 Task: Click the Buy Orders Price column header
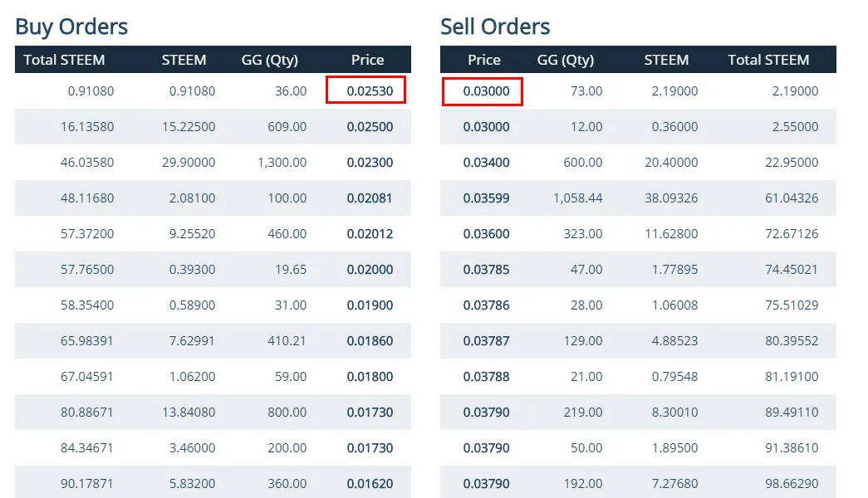367,60
